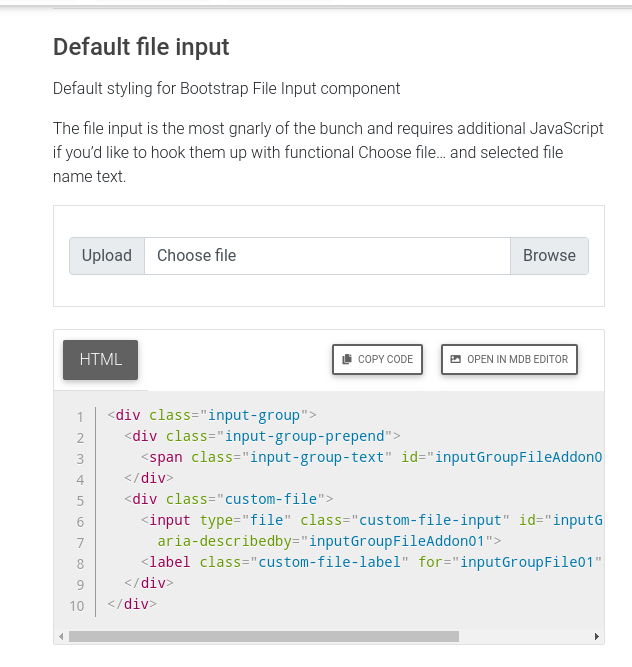The height and width of the screenshot is (667, 632).
Task: Click the right scroll arrow under the code block
Action: [x=597, y=636]
